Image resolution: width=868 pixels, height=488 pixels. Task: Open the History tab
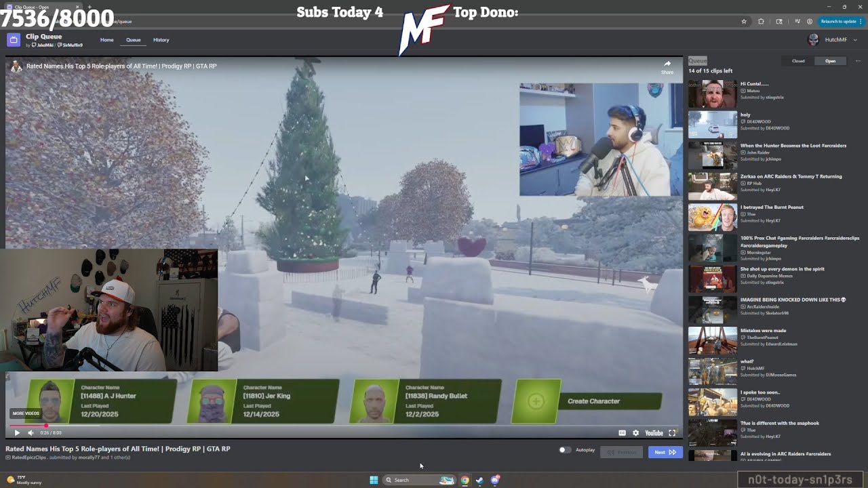coord(161,40)
